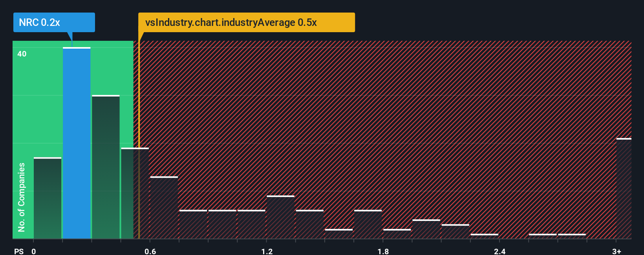Click the 1.2 x-axis tick label
Screen dimensions: 644x255
(267, 251)
